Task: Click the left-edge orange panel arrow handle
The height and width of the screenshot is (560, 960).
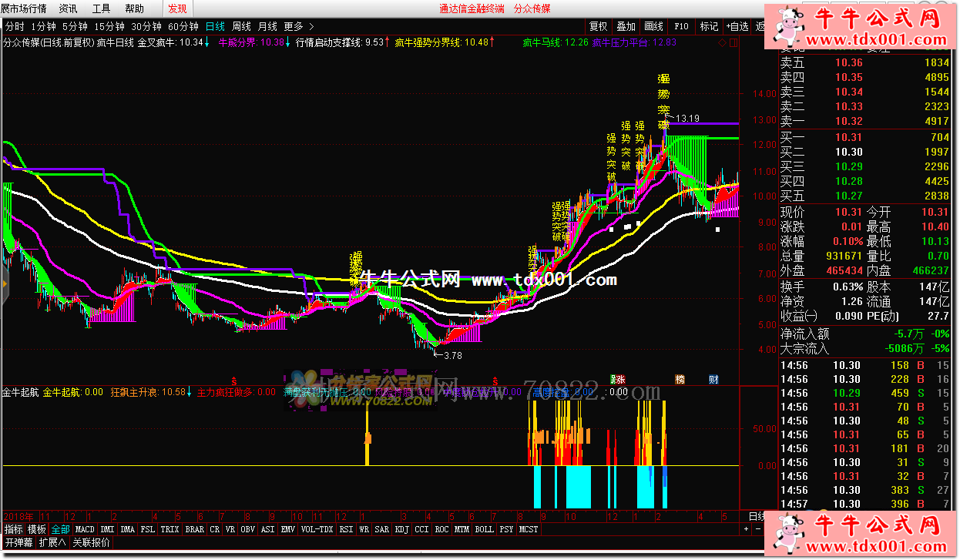Action: 3,285
